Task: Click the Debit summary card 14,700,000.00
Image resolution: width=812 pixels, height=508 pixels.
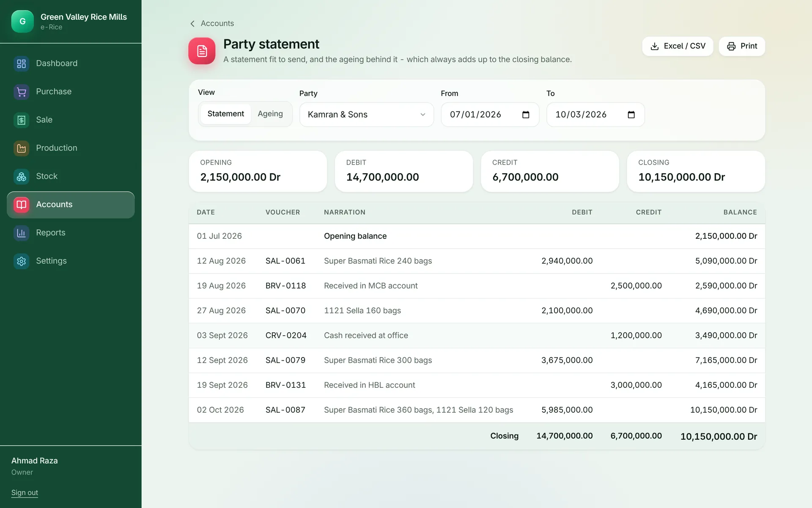Action: tap(403, 171)
